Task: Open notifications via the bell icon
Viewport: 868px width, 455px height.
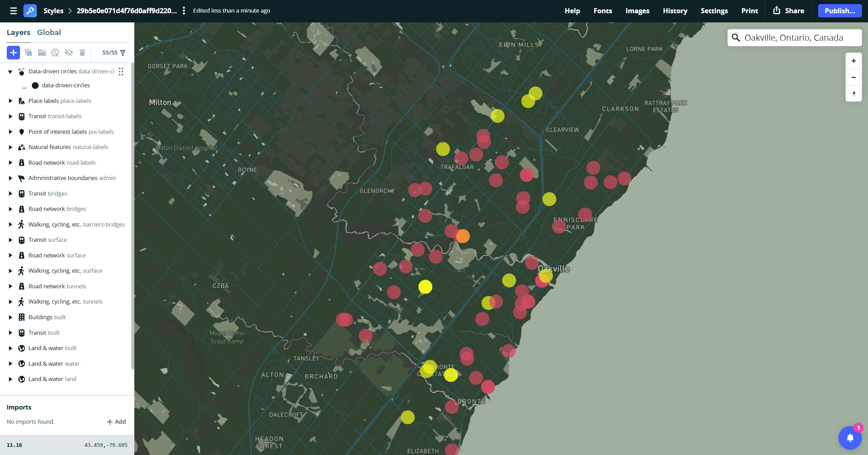Action: 850,438
